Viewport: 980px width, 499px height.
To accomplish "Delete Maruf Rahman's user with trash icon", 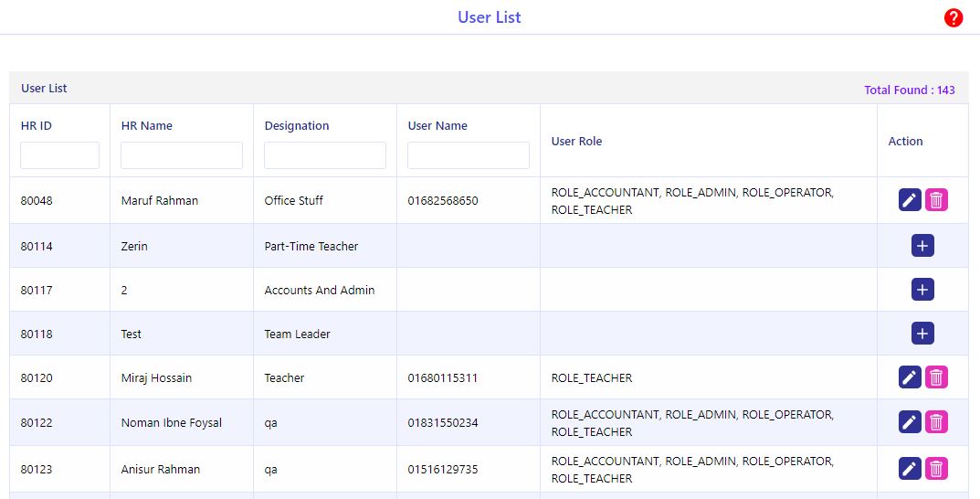I will click(x=936, y=200).
